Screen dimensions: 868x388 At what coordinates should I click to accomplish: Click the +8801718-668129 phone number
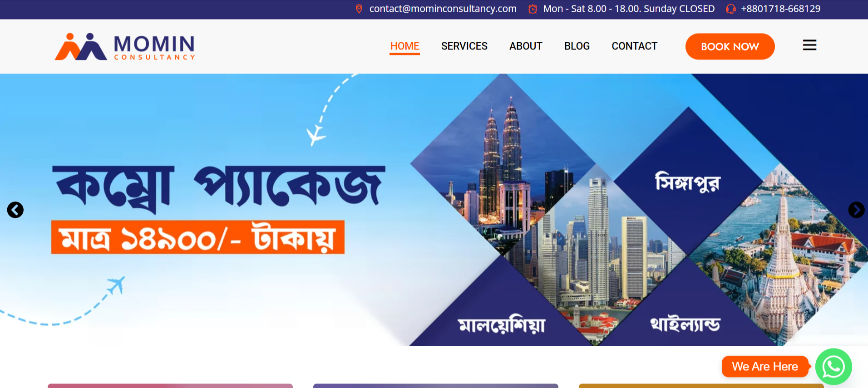click(x=780, y=9)
